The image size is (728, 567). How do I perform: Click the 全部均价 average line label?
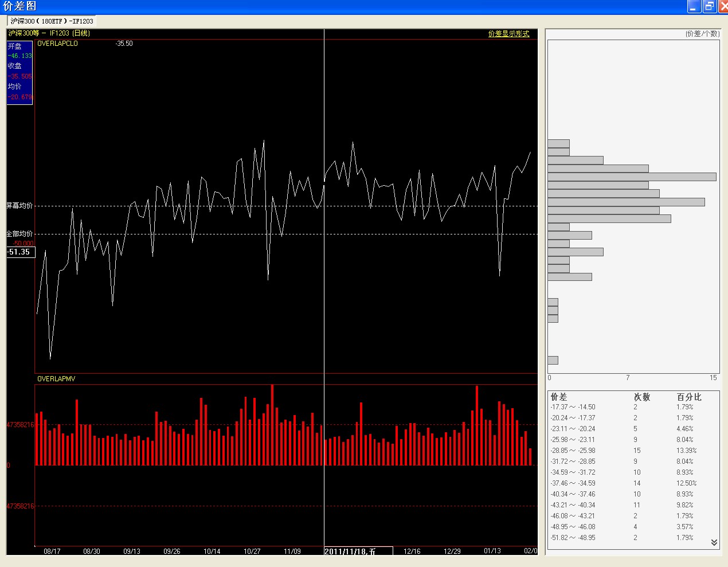19,234
